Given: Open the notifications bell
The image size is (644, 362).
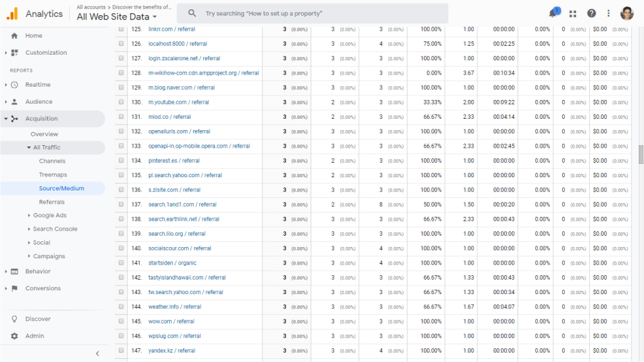Looking at the screenshot, I should pyautogui.click(x=553, y=13).
